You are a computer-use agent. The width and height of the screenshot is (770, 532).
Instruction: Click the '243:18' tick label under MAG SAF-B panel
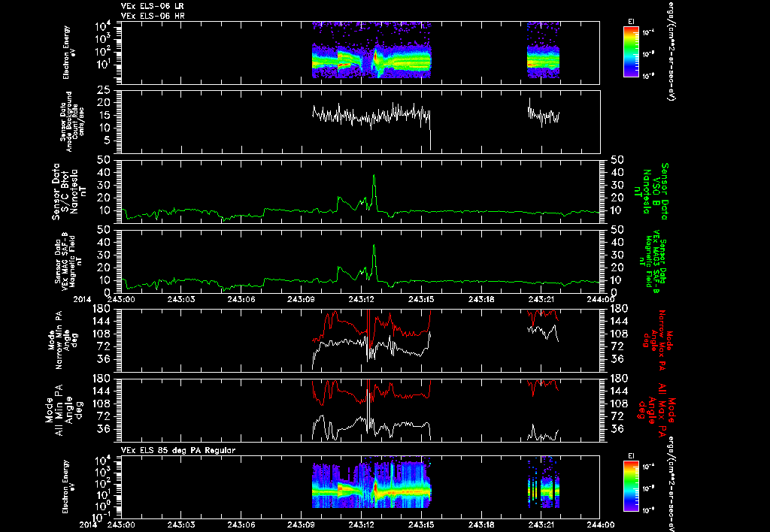(481, 299)
